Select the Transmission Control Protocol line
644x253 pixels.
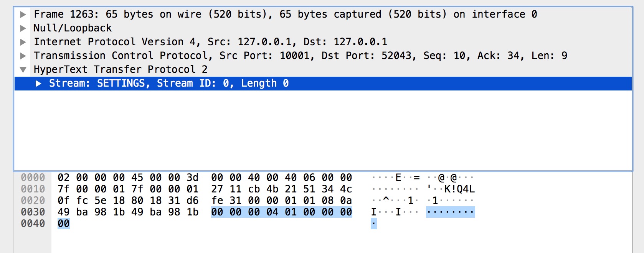[x=300, y=56]
